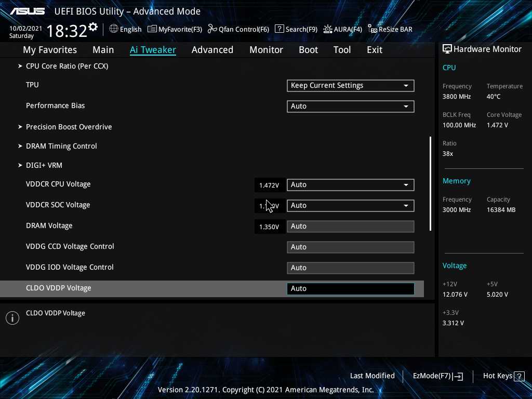Click the globe language icon
Viewport: 532px width, 399px height.
pos(114,29)
